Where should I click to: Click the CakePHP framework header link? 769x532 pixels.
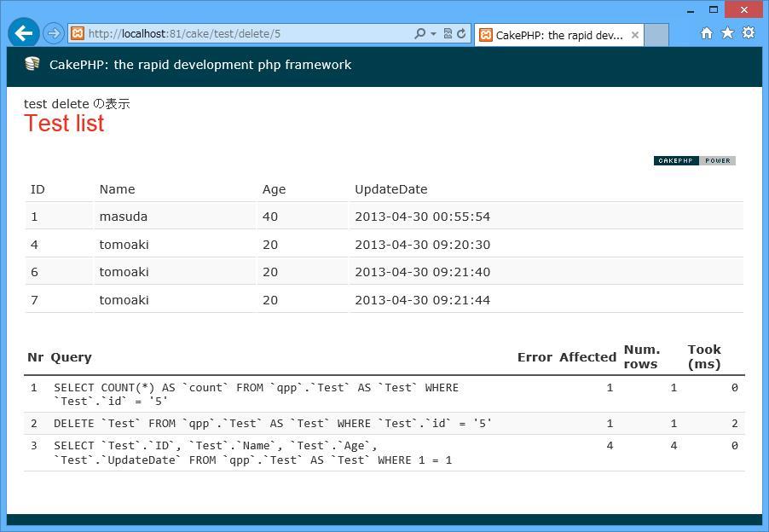click(200, 65)
